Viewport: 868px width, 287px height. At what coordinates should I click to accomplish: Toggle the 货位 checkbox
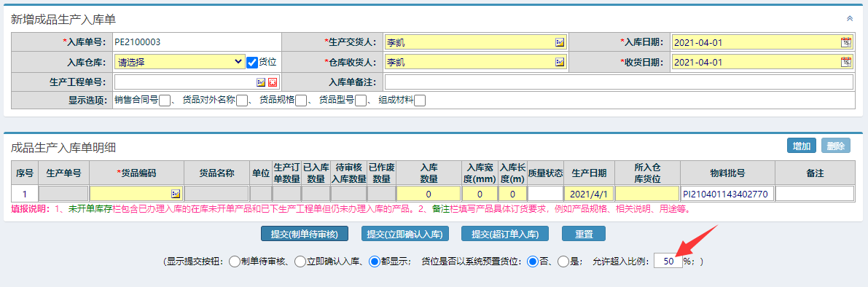coord(252,62)
